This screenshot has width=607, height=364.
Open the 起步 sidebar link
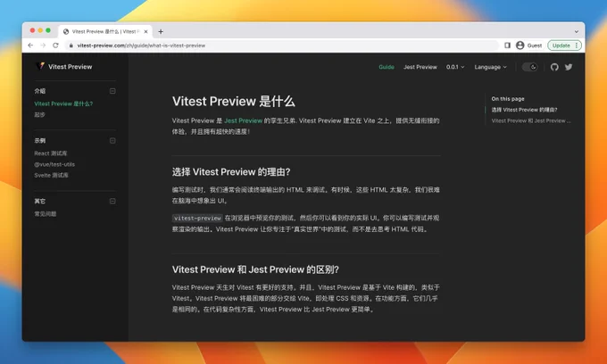point(39,114)
